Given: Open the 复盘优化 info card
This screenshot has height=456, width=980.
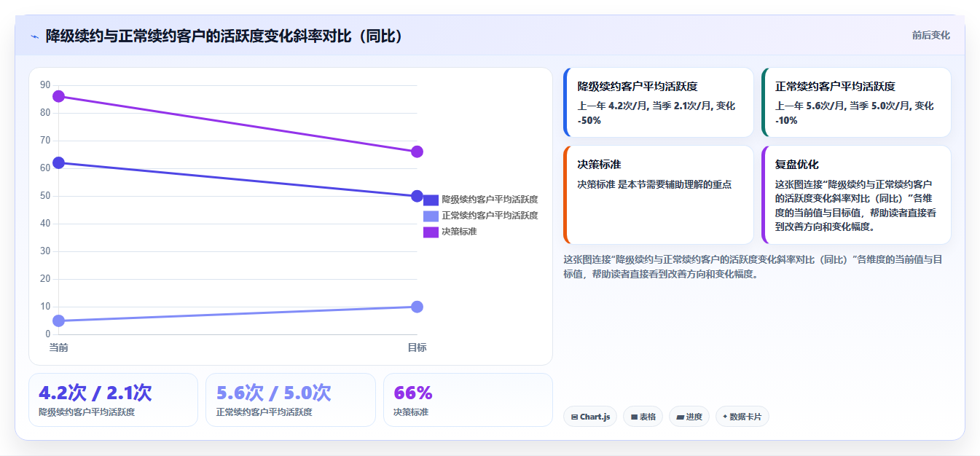Looking at the screenshot, I should 856,195.
